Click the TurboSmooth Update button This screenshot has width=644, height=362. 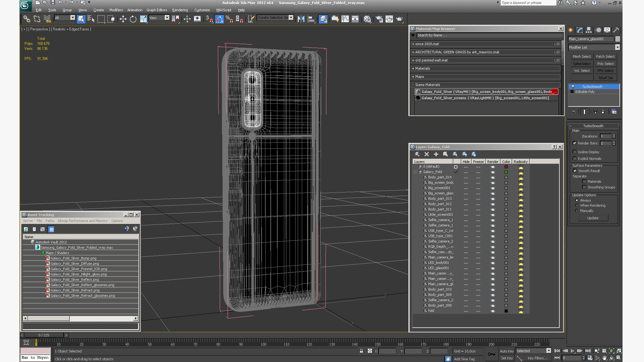pos(593,218)
